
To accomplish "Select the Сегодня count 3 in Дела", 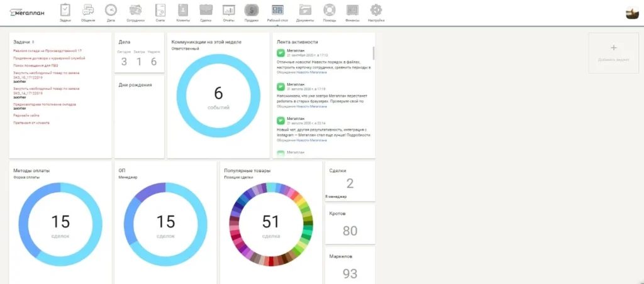I will (124, 62).
